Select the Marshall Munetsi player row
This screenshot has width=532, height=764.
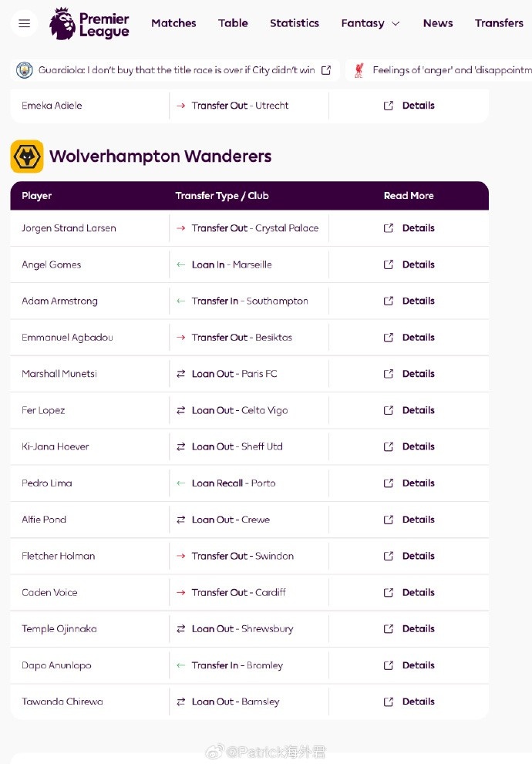pos(59,374)
